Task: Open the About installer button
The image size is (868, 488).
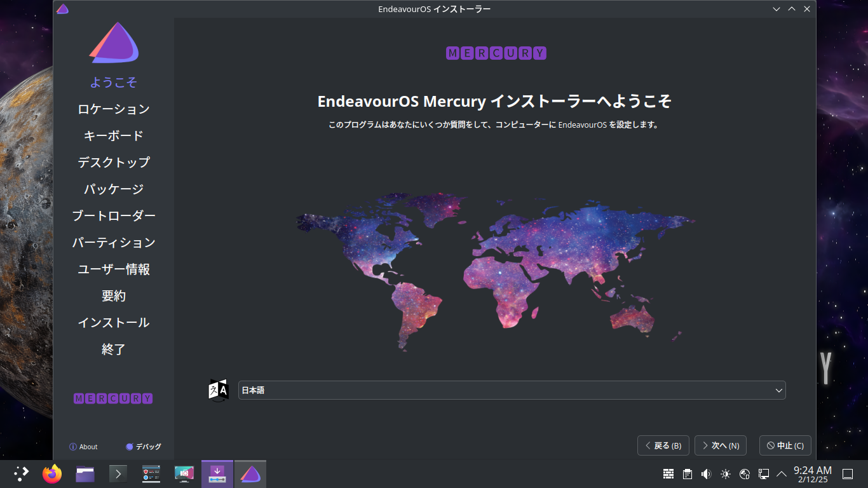Action: coord(83,447)
